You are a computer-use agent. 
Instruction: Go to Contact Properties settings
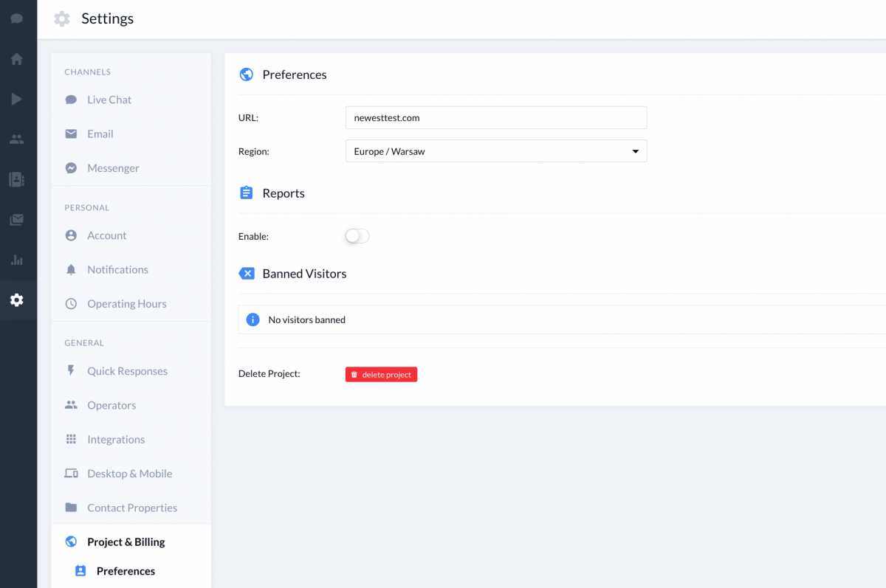(x=131, y=508)
